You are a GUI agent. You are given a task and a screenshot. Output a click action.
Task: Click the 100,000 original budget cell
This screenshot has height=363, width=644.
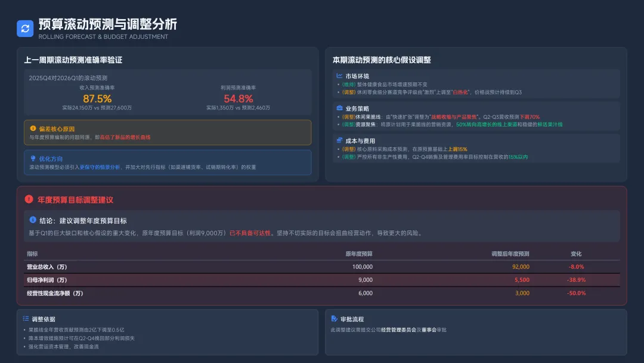click(363, 267)
